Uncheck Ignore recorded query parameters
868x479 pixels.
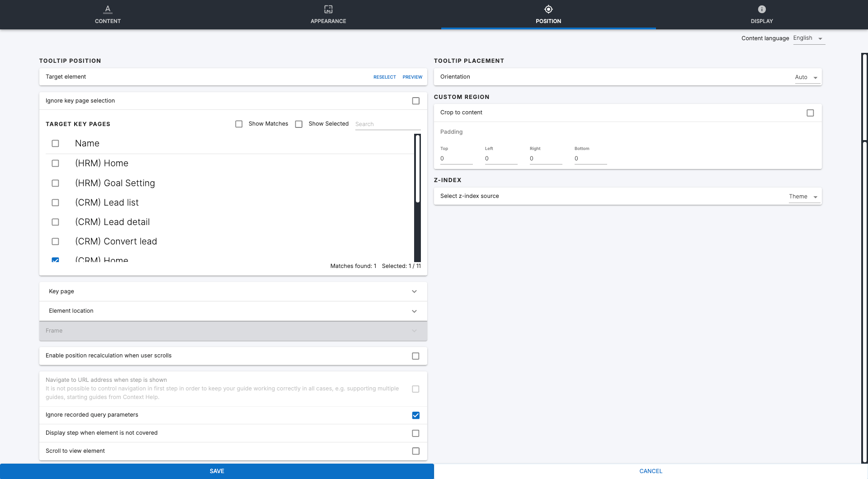coord(415,415)
